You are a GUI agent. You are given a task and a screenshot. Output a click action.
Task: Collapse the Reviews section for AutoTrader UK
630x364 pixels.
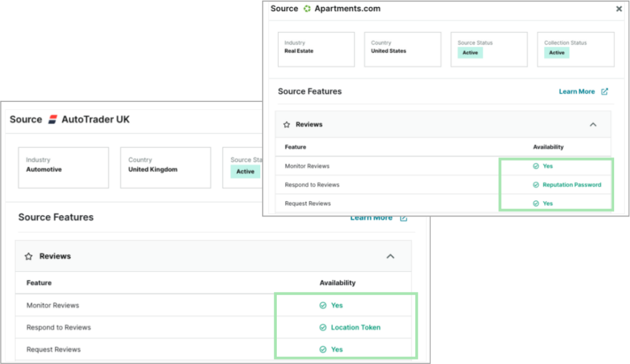point(391,257)
